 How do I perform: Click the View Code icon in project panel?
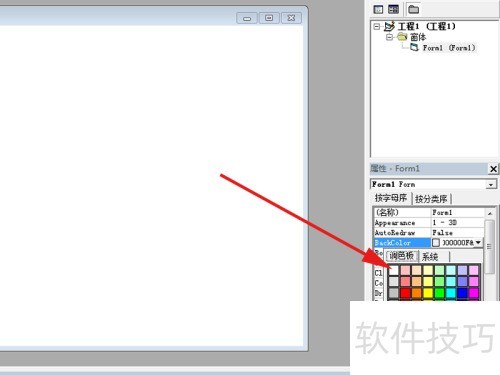(x=378, y=9)
